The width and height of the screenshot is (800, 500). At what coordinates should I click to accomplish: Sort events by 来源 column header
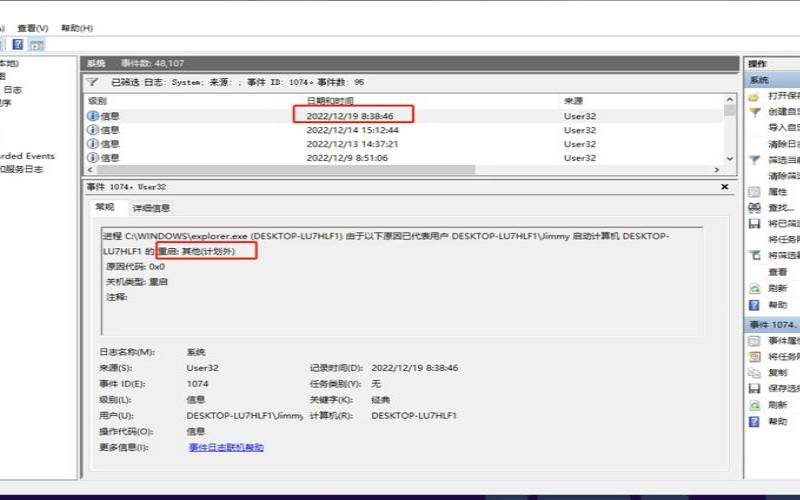click(574, 101)
